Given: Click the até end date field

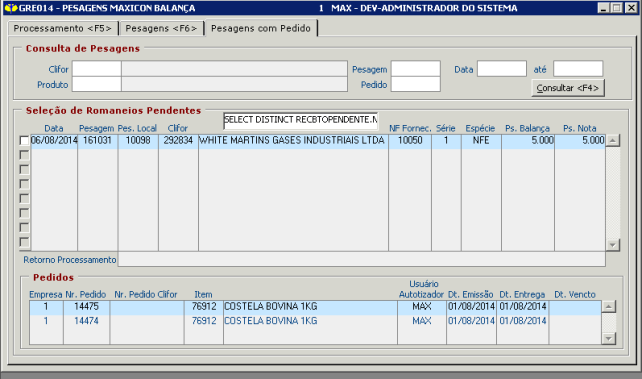Looking at the screenshot, I should point(578,69).
